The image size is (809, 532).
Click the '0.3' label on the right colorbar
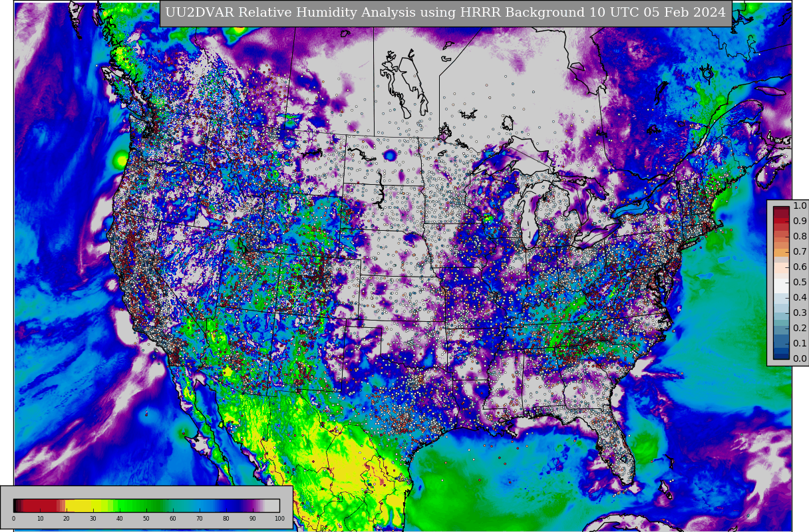point(800,313)
